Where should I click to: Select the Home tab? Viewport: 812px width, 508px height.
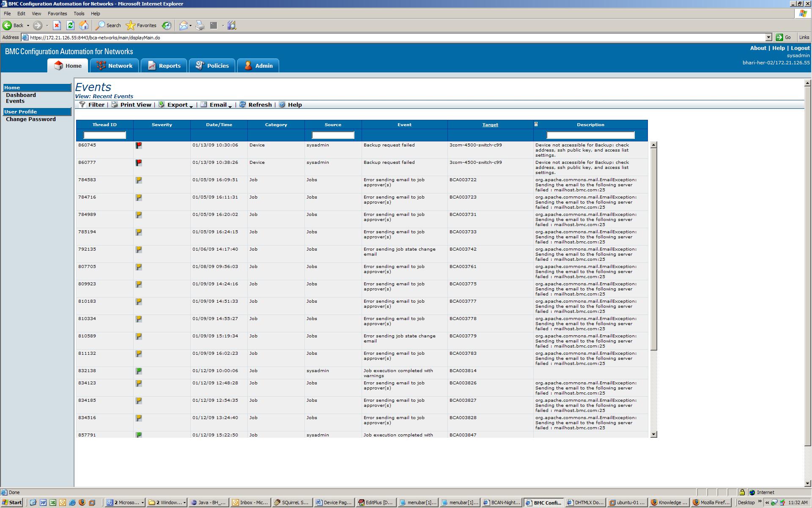tap(68, 66)
